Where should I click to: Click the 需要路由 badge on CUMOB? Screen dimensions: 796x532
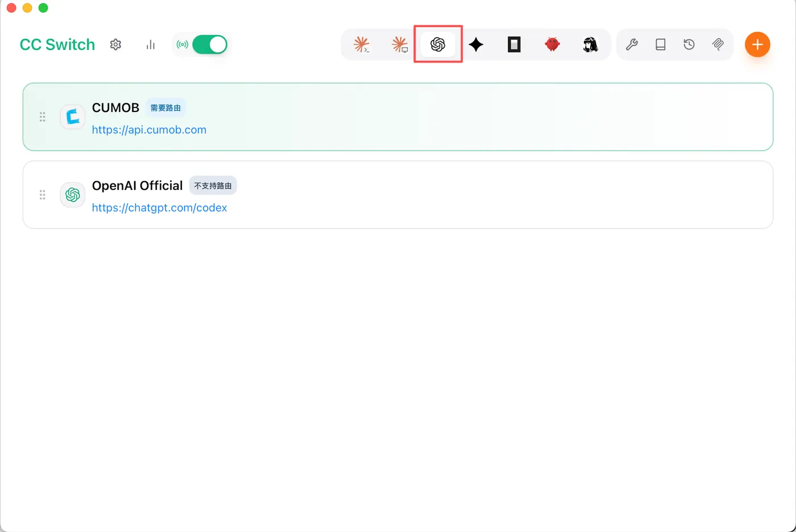(165, 108)
